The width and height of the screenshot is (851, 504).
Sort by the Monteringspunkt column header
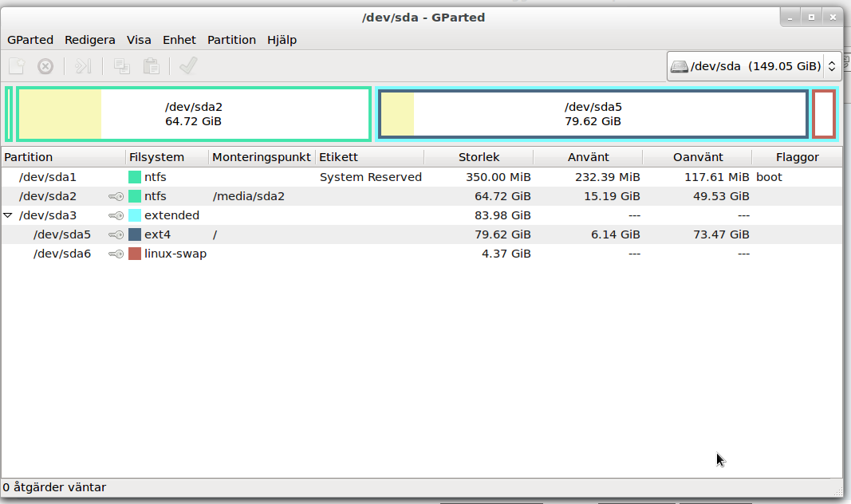click(x=262, y=157)
